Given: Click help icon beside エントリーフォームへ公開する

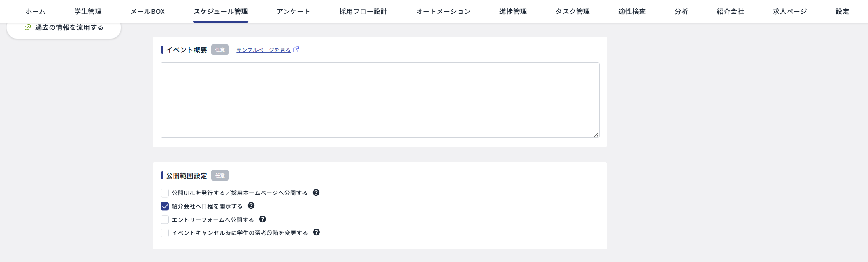Looking at the screenshot, I should tap(262, 219).
